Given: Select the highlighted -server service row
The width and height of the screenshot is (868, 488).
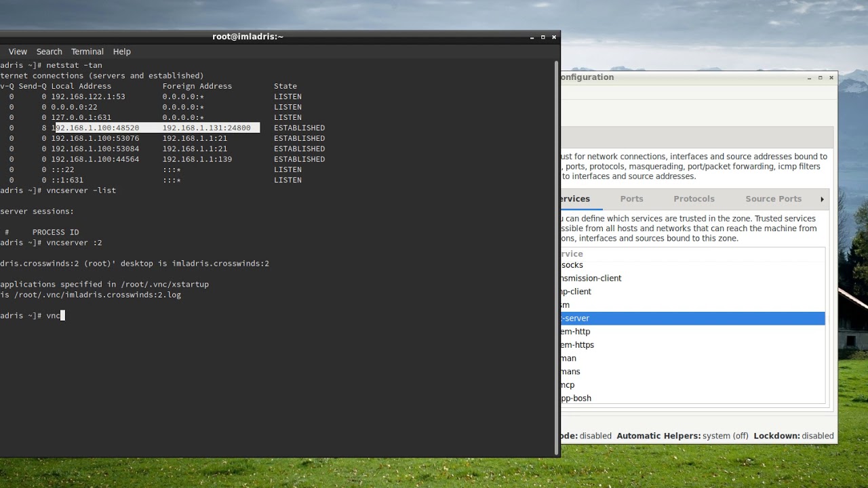Looking at the screenshot, I should [692, 319].
